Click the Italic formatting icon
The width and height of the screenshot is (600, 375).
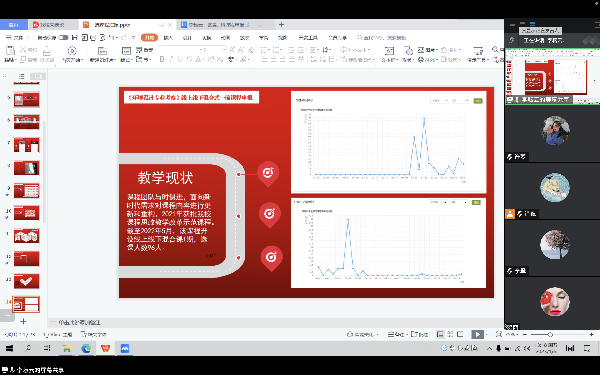click(x=171, y=59)
